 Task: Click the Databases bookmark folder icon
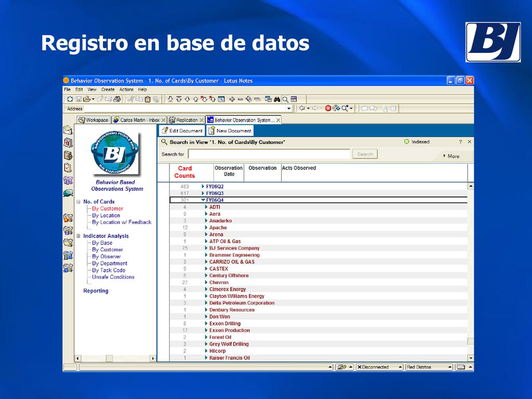coord(68,230)
